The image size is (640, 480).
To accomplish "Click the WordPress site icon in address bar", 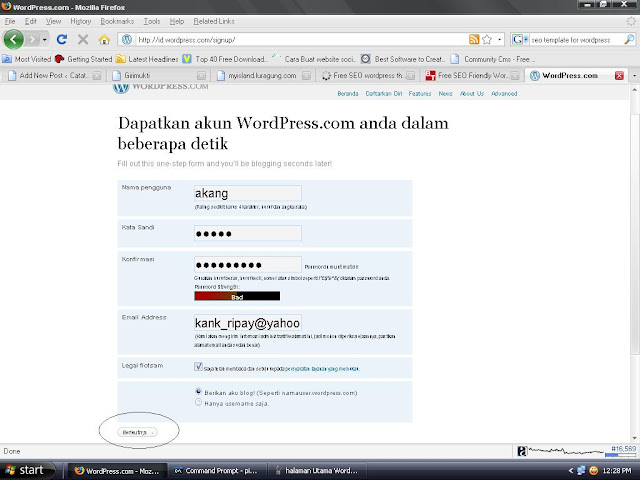I will click(x=127, y=40).
